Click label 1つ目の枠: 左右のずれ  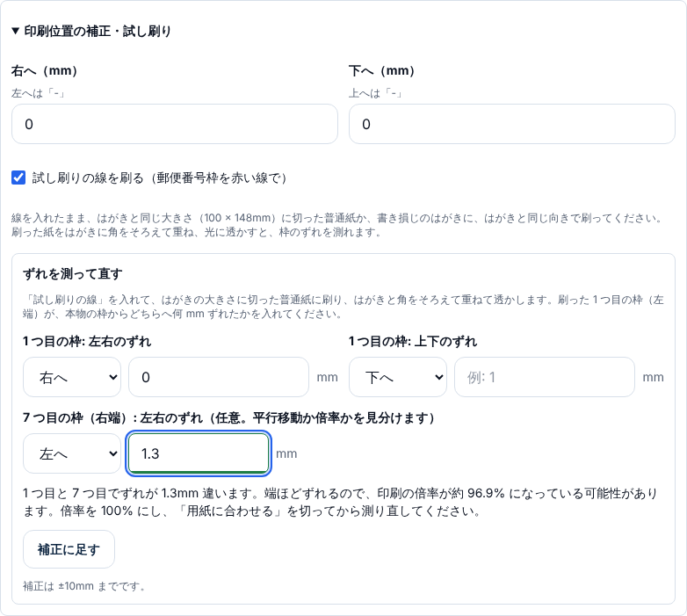[87, 342]
